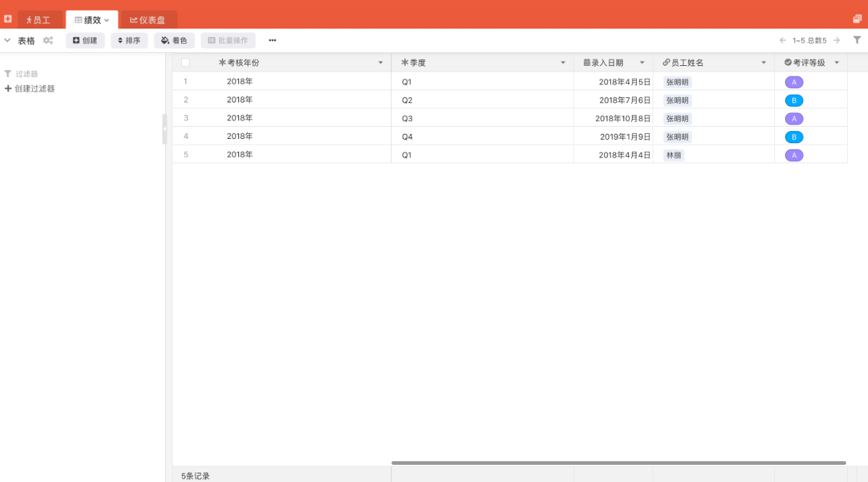This screenshot has height=482, width=868.
Task: Click the 过滤器 sidebar heading
Action: pos(21,74)
